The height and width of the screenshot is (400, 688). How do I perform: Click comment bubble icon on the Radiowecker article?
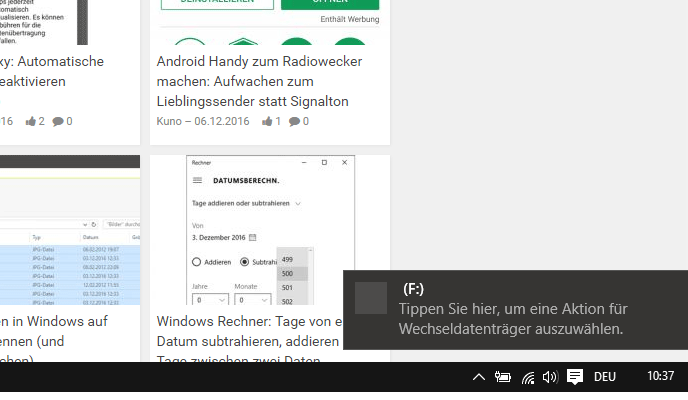294,122
